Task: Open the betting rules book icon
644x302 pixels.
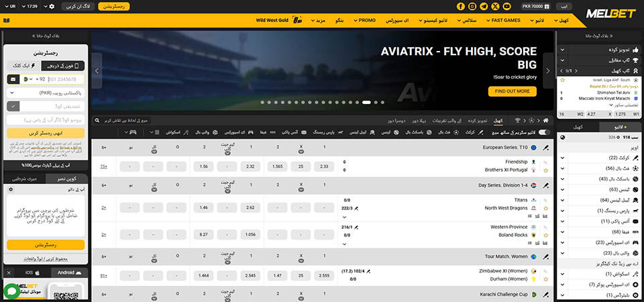Action: (x=6, y=20)
